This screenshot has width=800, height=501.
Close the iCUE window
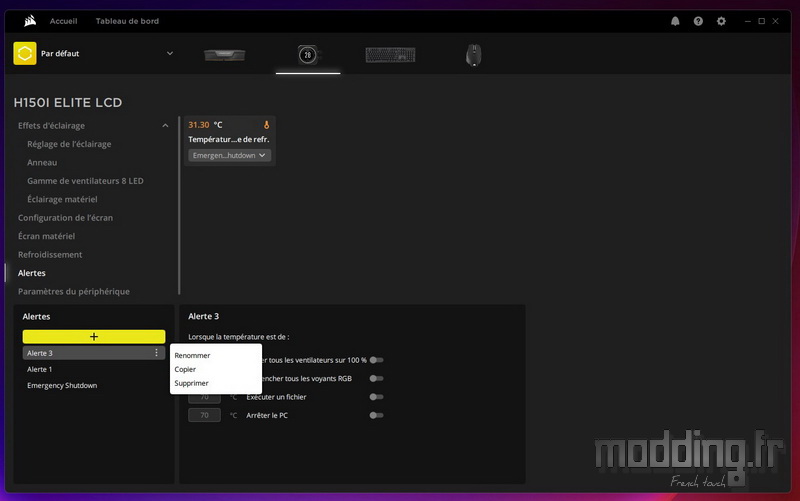[x=775, y=21]
